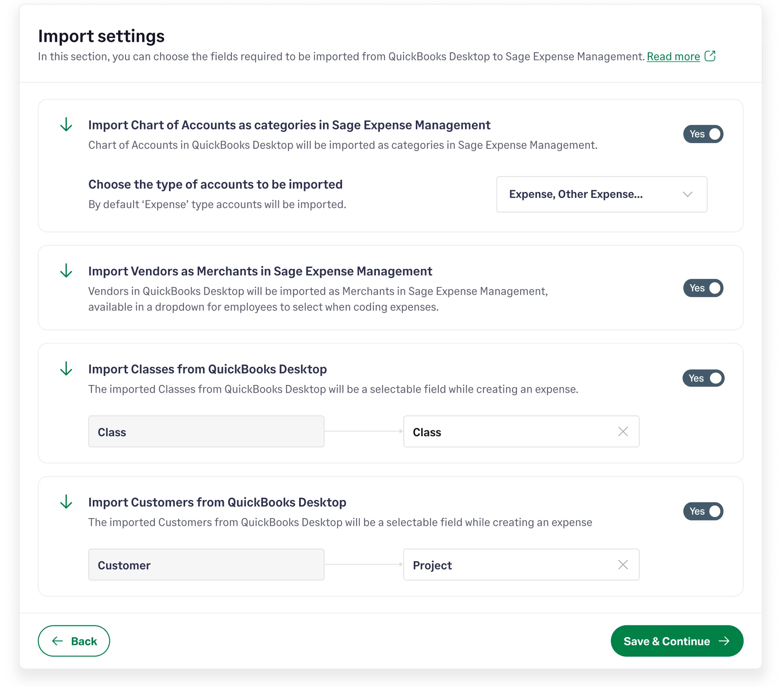Clear the Class field mapping using the X icon
This screenshot has height=687, width=784.
tap(623, 431)
